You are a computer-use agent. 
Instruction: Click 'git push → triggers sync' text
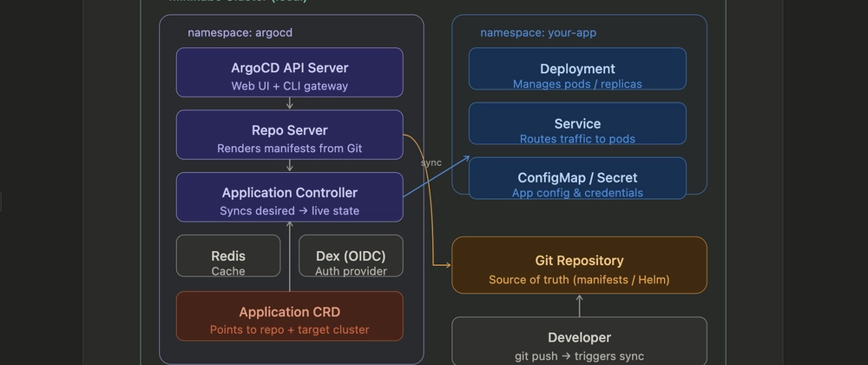[x=579, y=356]
